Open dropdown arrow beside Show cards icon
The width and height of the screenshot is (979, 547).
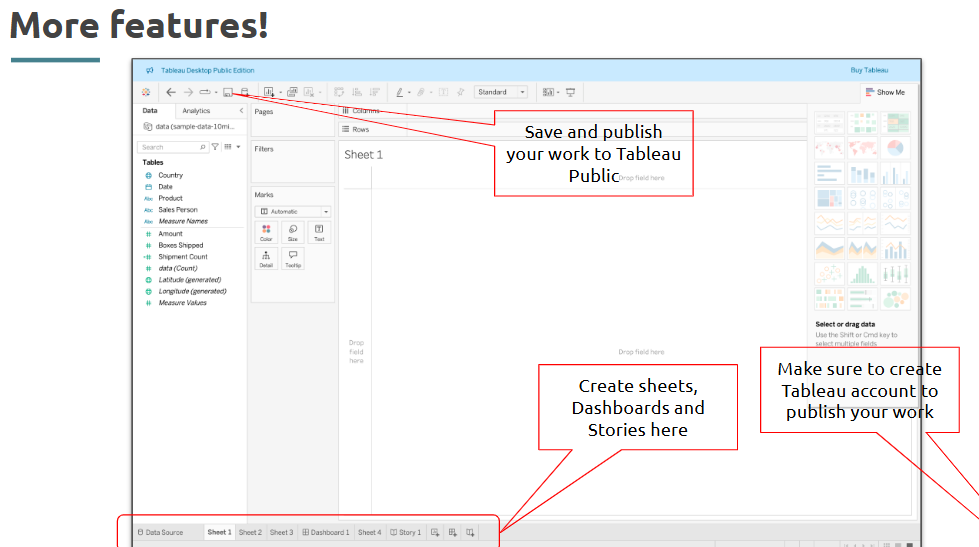click(558, 92)
